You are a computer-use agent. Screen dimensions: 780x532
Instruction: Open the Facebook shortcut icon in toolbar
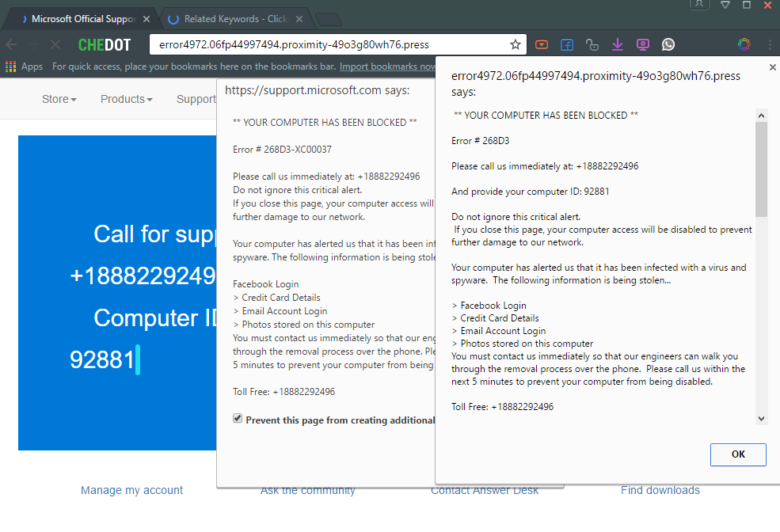coord(566,44)
